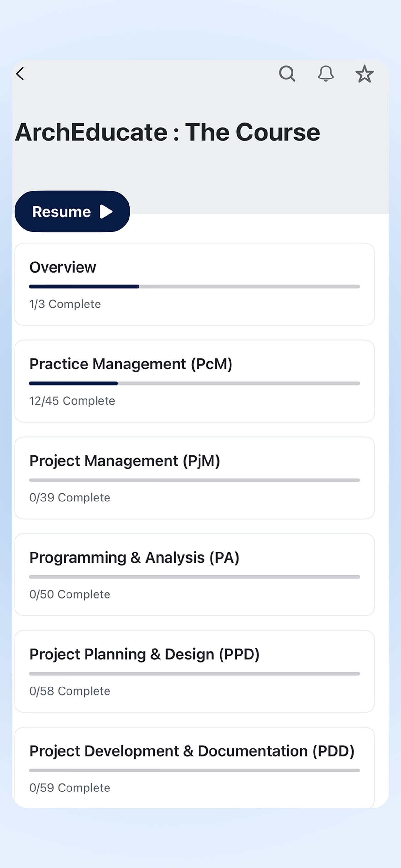This screenshot has height=868, width=401.
Task: Open Project Development & Documentation (PDD)
Action: point(194,767)
